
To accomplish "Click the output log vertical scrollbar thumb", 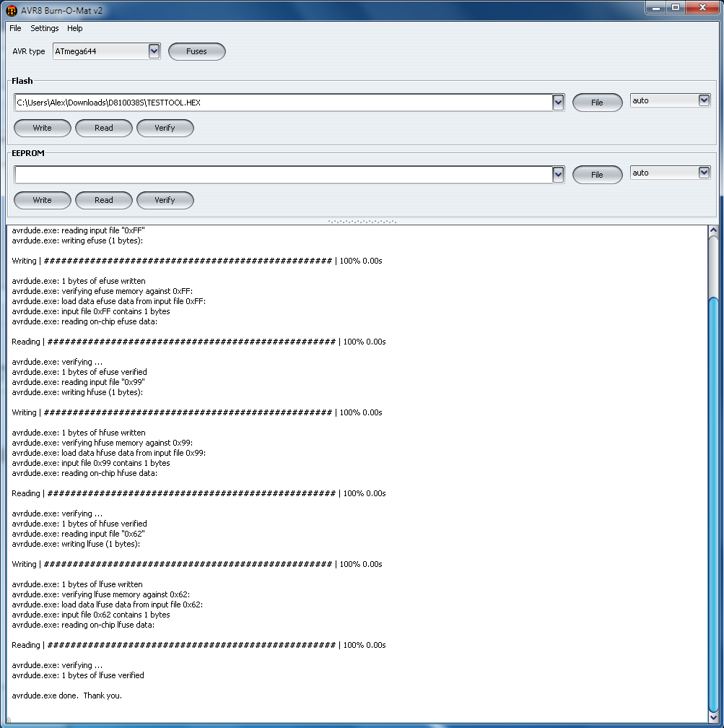I will 713,504.
